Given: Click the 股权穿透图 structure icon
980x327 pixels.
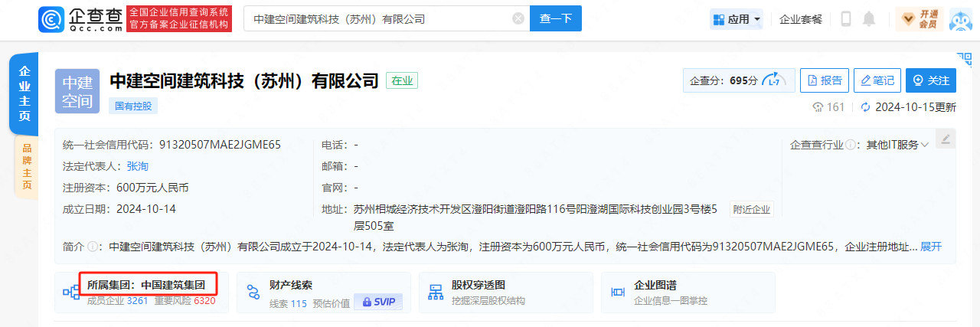Looking at the screenshot, I should pyautogui.click(x=436, y=292).
